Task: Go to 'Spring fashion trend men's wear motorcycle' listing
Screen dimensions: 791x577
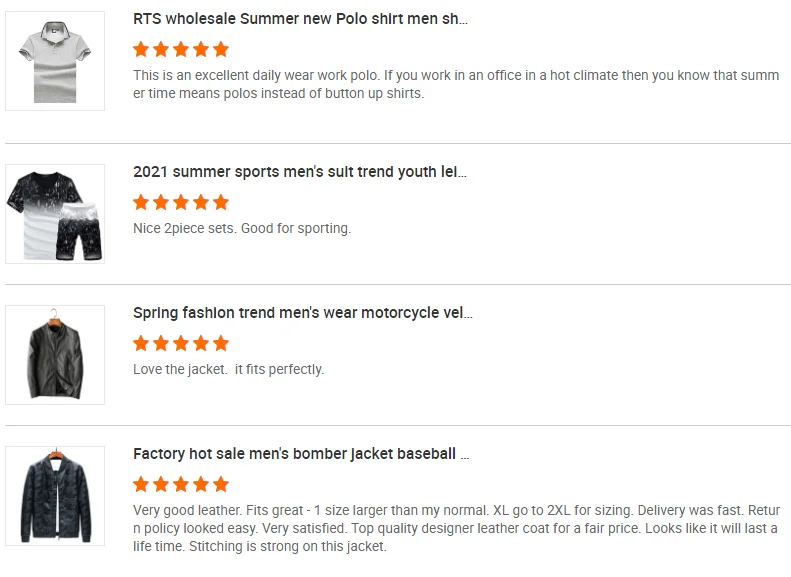Action: tap(302, 312)
